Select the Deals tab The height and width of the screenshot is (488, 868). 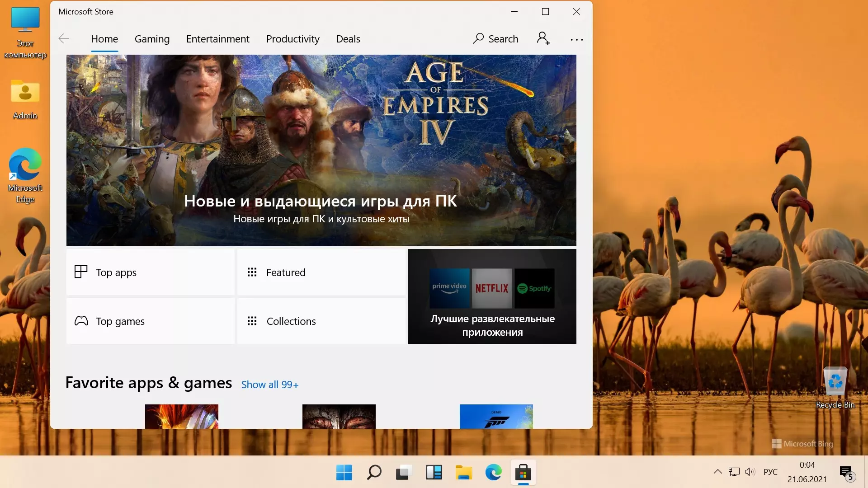tap(348, 39)
